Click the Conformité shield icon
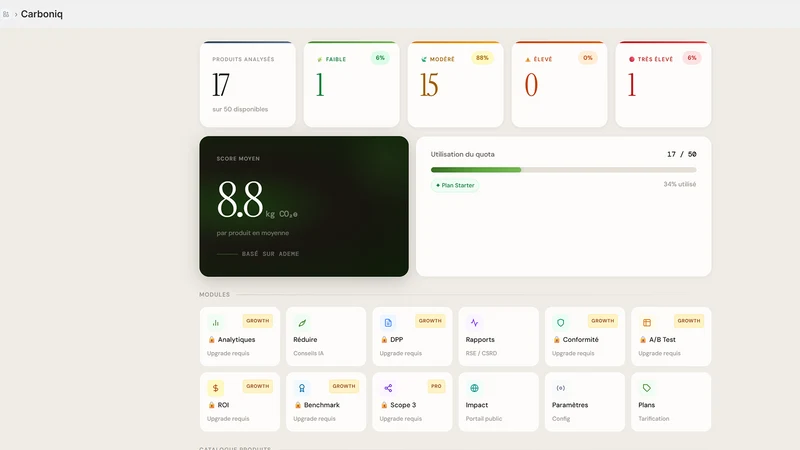This screenshot has width=800, height=450. click(x=561, y=322)
